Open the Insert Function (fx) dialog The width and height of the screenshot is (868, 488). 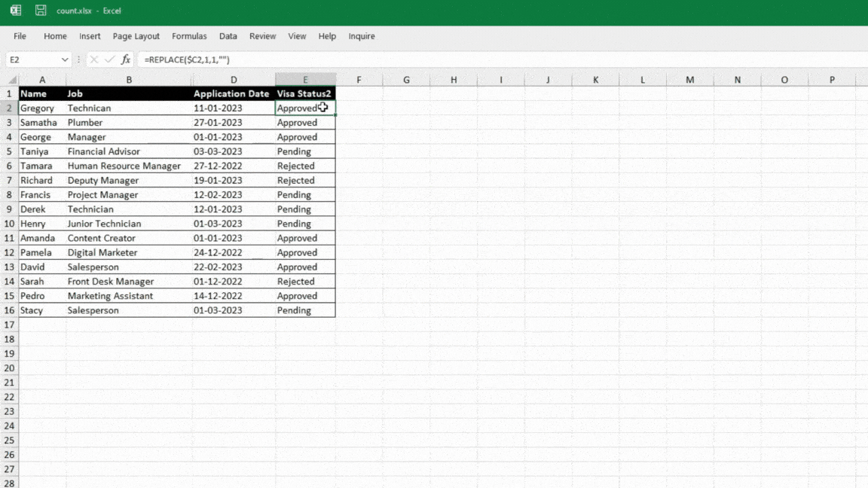(125, 59)
